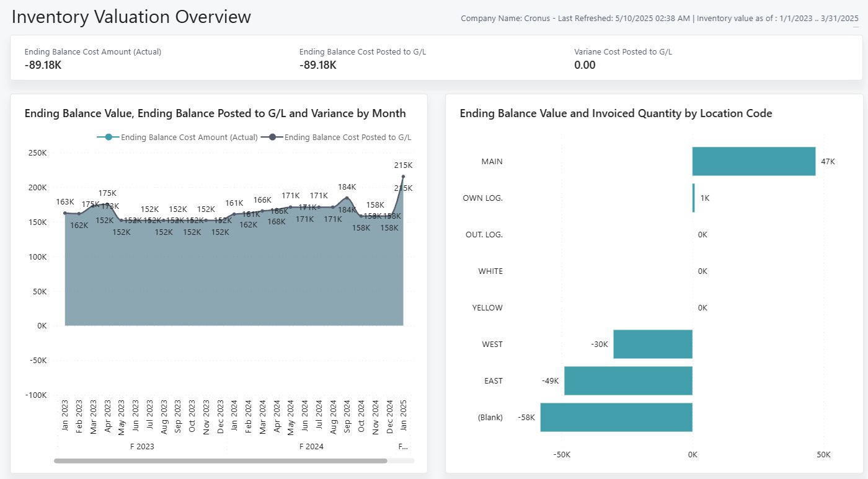The height and width of the screenshot is (479, 868).
Task: Click the F 2023 fiscal year axis label
Action: 142,446
